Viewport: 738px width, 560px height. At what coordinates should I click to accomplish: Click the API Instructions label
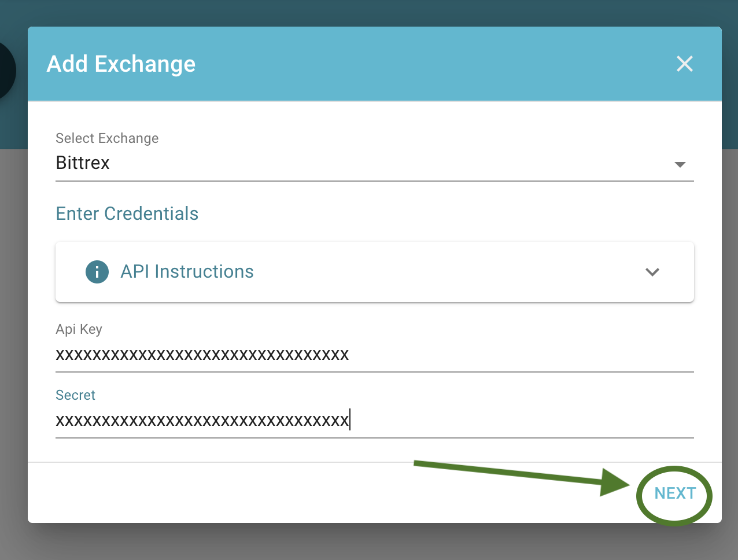(187, 271)
